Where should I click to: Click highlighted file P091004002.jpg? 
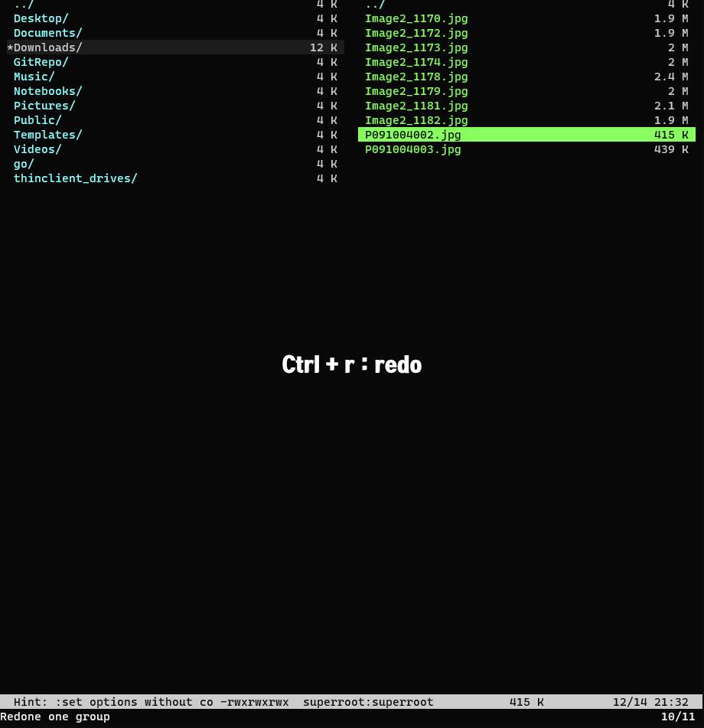point(526,135)
